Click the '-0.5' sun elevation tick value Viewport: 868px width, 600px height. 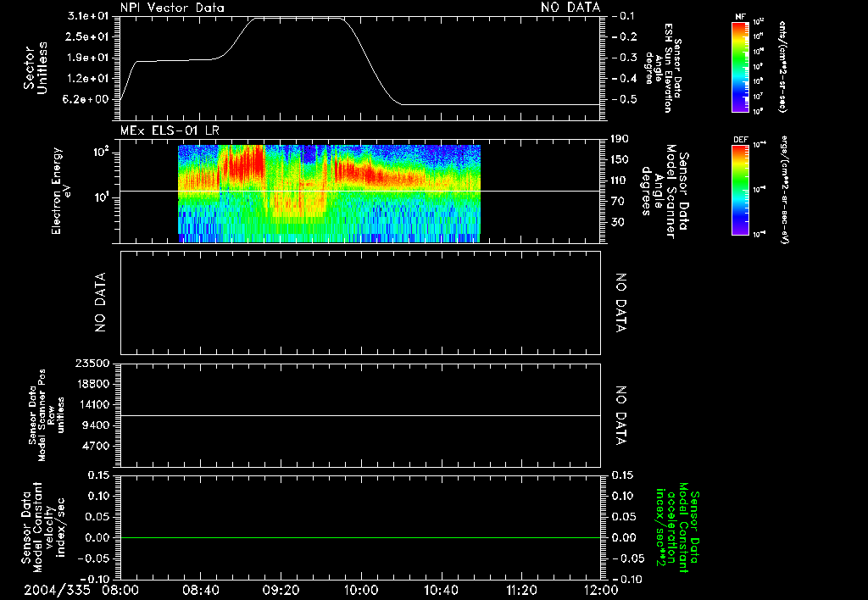625,99
